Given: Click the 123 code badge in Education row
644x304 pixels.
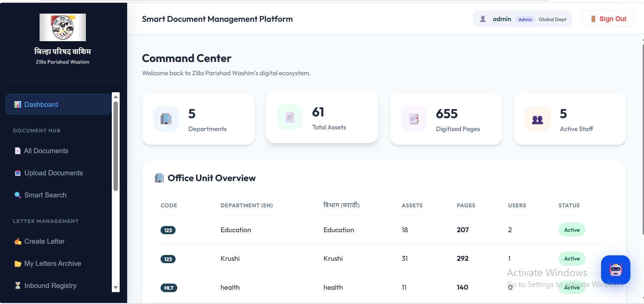Looking at the screenshot, I should pyautogui.click(x=168, y=230).
